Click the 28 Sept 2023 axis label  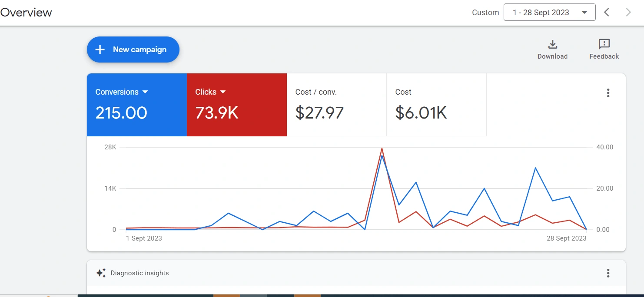coord(566,238)
